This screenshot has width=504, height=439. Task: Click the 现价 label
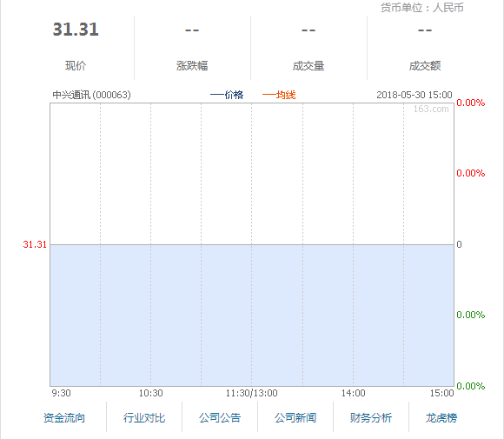tap(76, 65)
